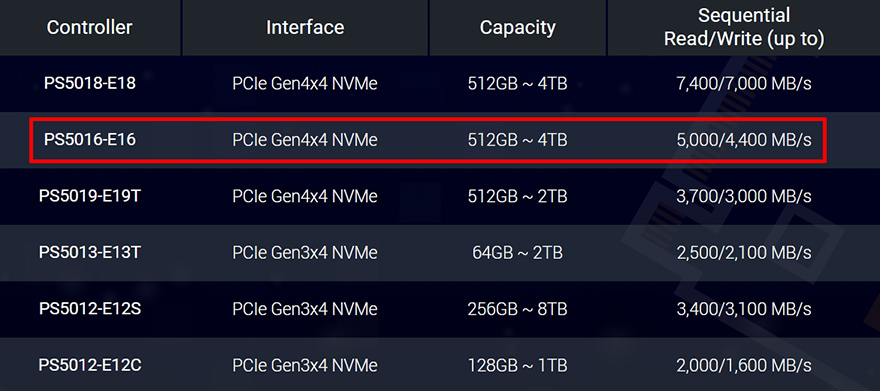Select the 3,400/3,100 MB/s speed value
Image resolution: width=880 pixels, height=391 pixels.
[744, 310]
